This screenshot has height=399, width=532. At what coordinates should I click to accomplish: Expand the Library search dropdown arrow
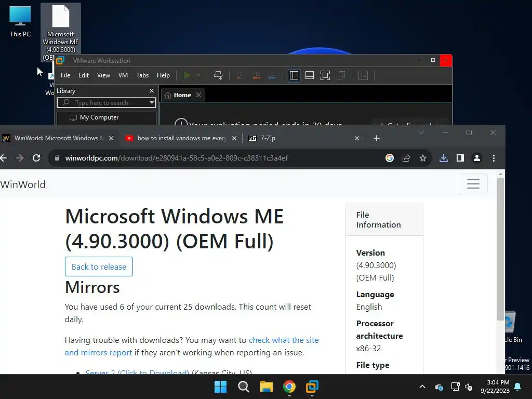tap(152, 103)
